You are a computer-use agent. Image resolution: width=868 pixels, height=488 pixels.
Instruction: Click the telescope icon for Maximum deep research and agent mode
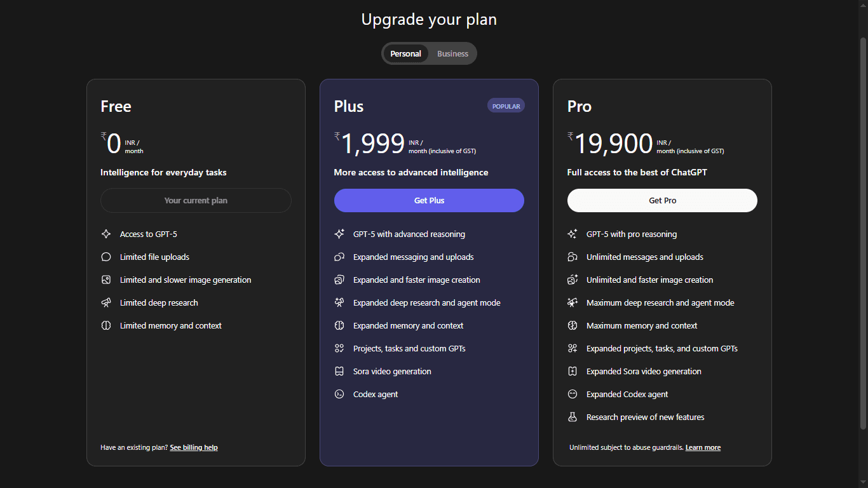click(x=573, y=302)
